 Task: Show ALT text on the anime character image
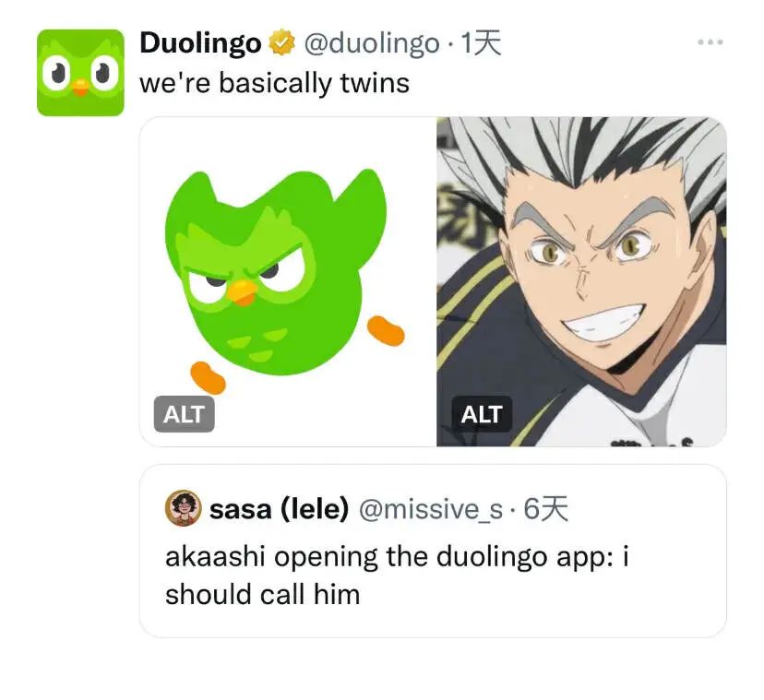(482, 414)
